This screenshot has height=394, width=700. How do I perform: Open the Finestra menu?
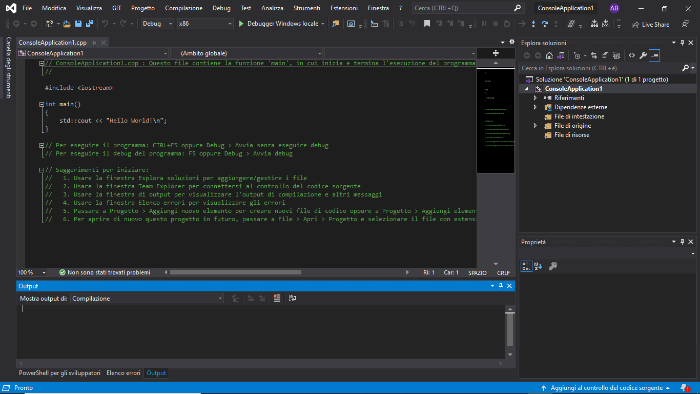pyautogui.click(x=378, y=8)
